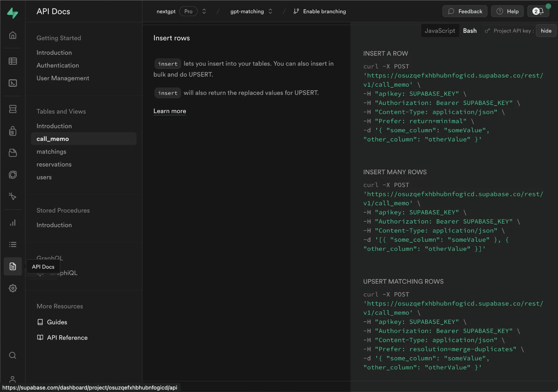Open the Database icon in sidebar

point(13,109)
